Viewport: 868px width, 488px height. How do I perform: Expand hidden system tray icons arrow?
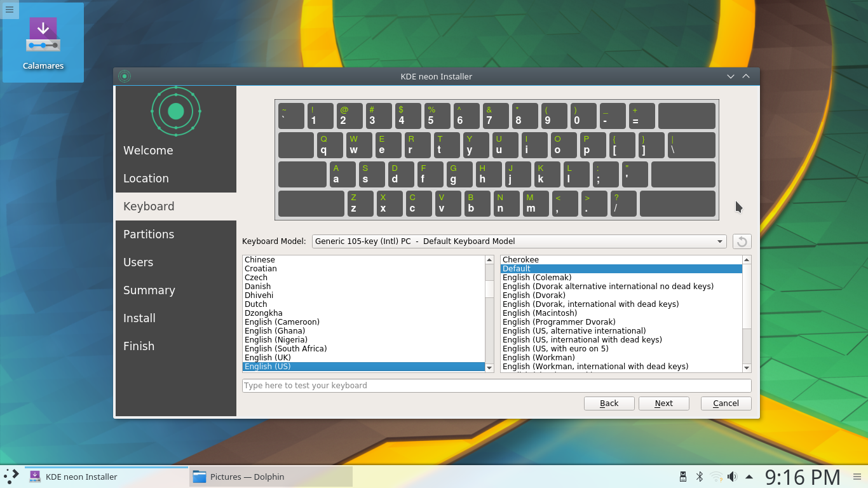click(x=749, y=477)
